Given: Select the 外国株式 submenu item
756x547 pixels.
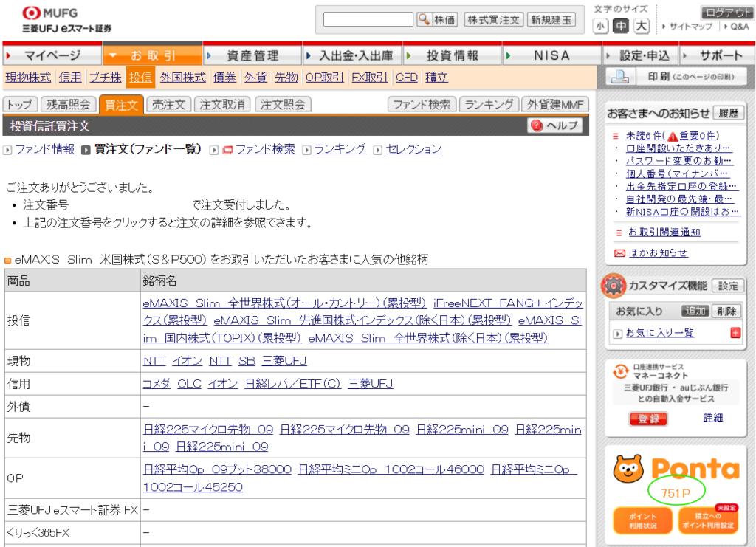Looking at the screenshot, I should tap(183, 77).
